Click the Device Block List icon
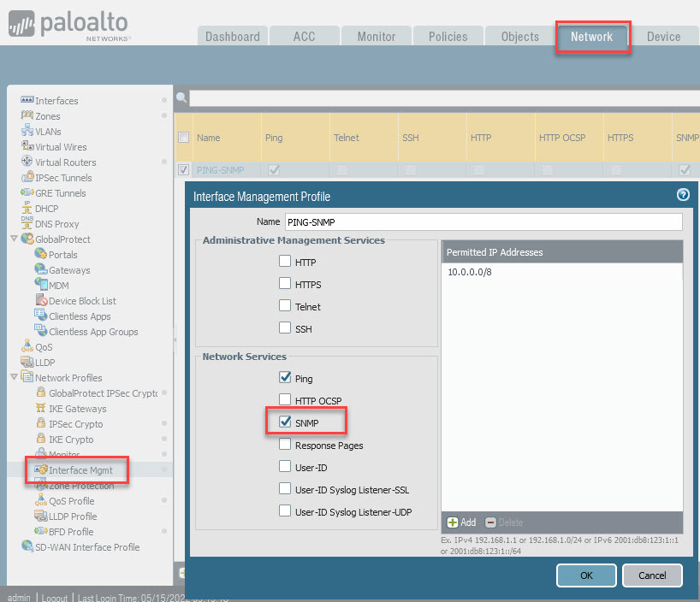This screenshot has height=602, width=700. (x=41, y=301)
